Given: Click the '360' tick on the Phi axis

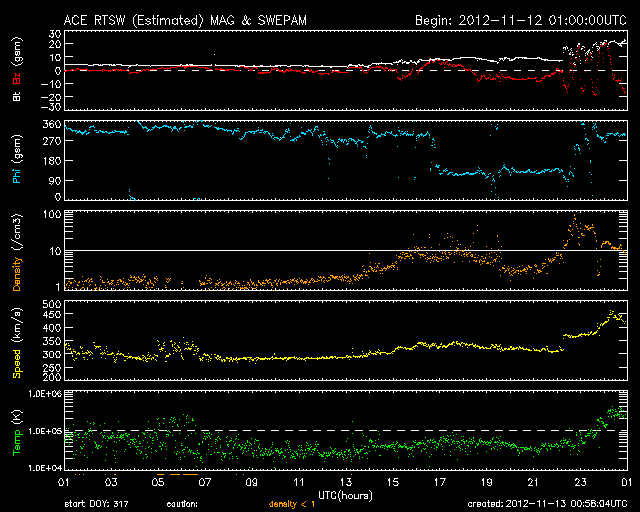Looking at the screenshot, I should 52,124.
